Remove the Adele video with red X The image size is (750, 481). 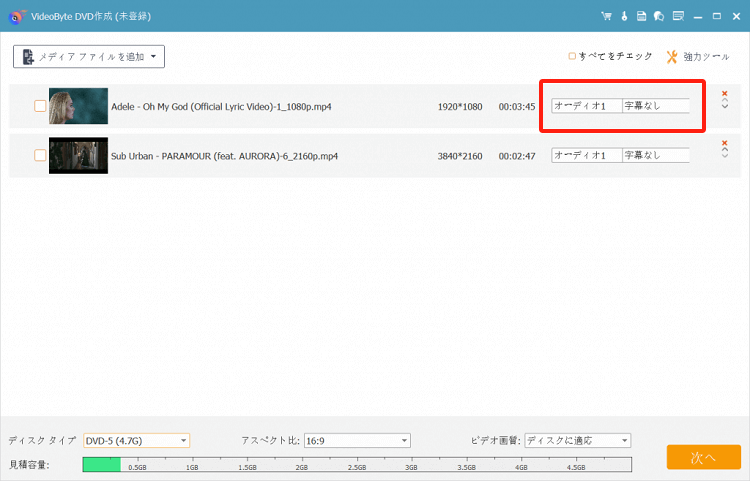(725, 92)
